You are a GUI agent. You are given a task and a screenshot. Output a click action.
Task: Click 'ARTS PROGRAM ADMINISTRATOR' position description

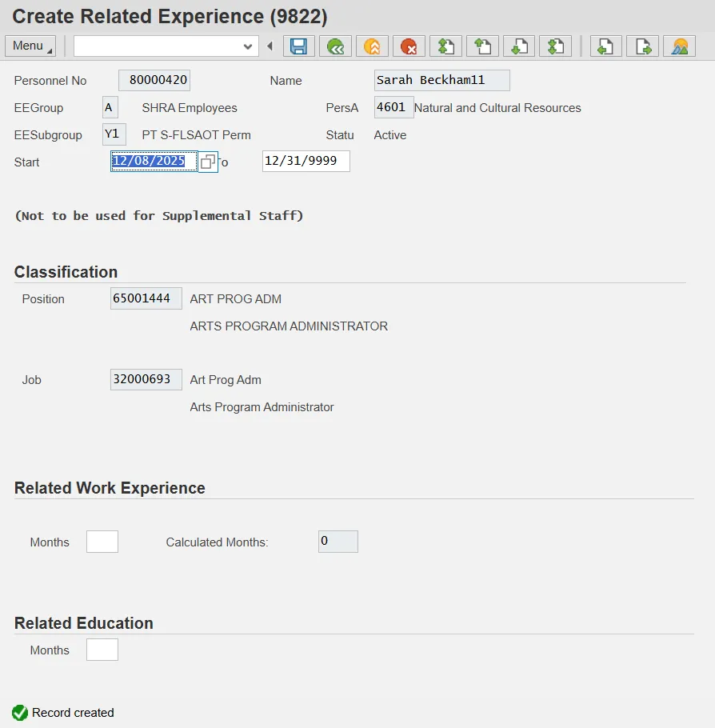pyautogui.click(x=289, y=326)
